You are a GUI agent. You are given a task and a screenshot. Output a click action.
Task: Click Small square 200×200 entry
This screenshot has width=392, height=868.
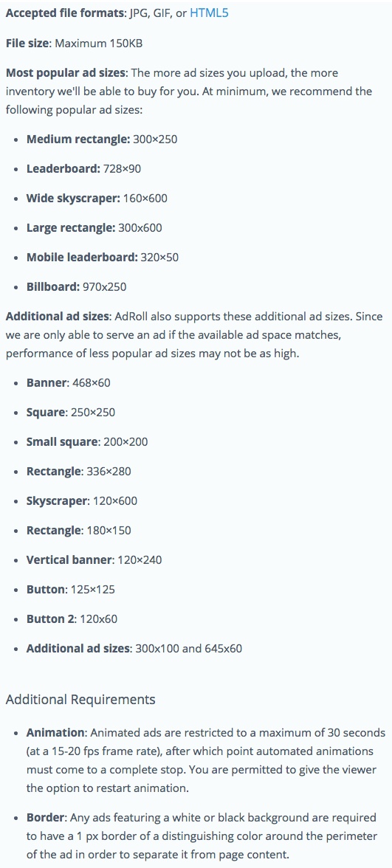[x=87, y=441]
